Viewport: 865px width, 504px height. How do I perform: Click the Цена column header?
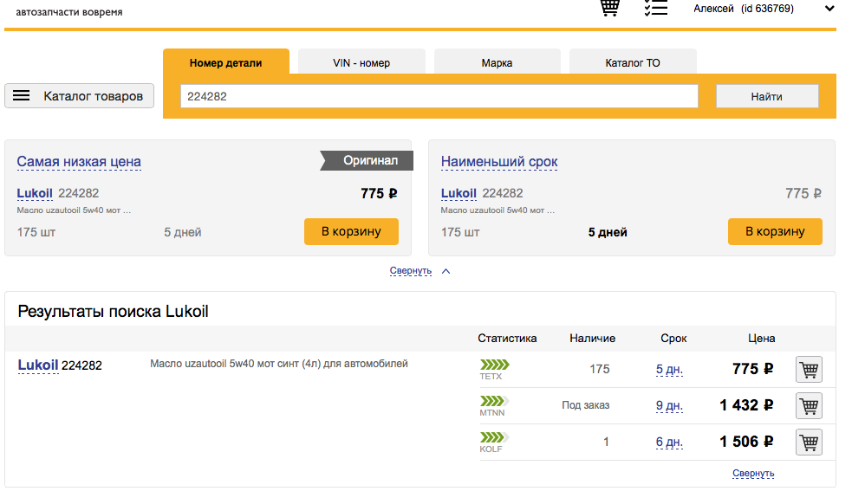[761, 338]
